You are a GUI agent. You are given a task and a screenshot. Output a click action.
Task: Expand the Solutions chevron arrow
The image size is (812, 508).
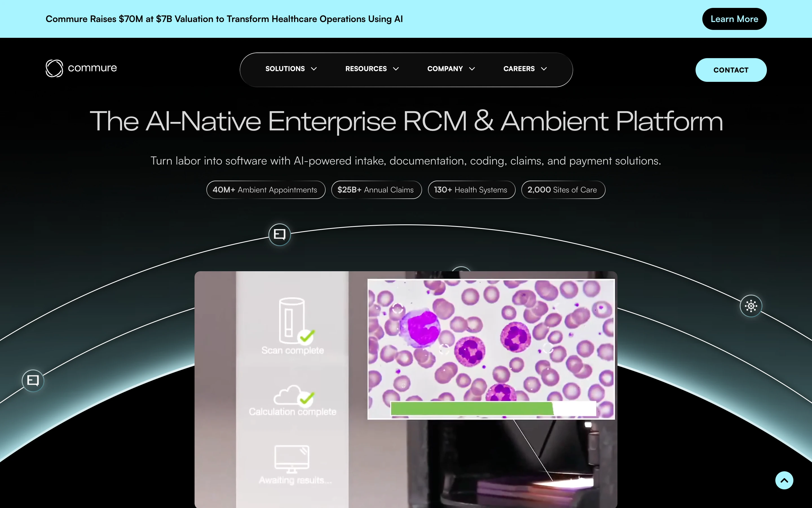pyautogui.click(x=314, y=69)
